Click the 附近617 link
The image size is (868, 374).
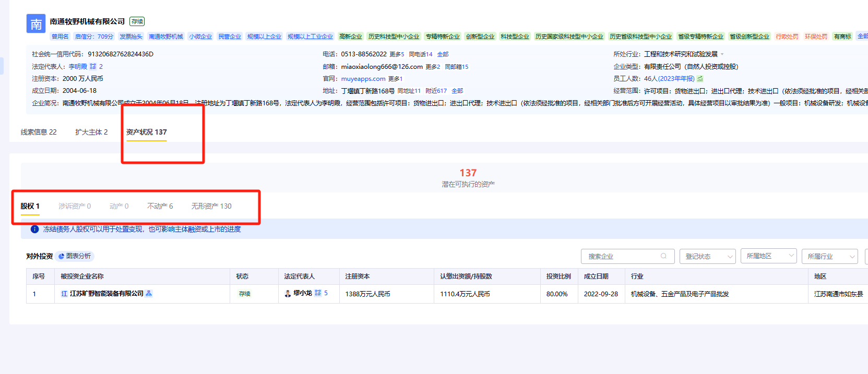click(x=436, y=91)
